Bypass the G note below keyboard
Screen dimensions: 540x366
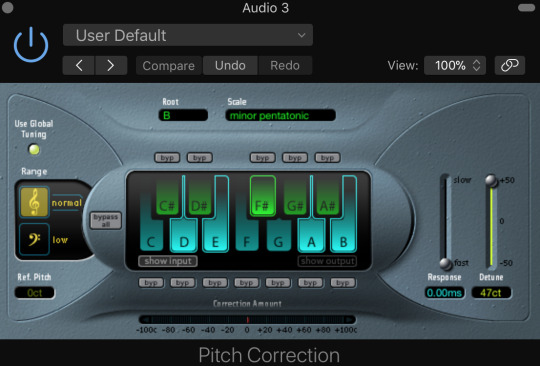(278, 283)
